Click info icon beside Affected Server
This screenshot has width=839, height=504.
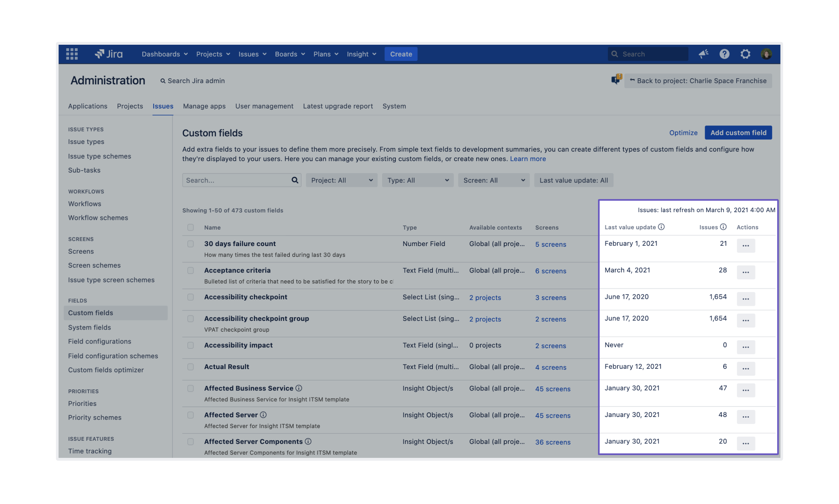pos(263,415)
